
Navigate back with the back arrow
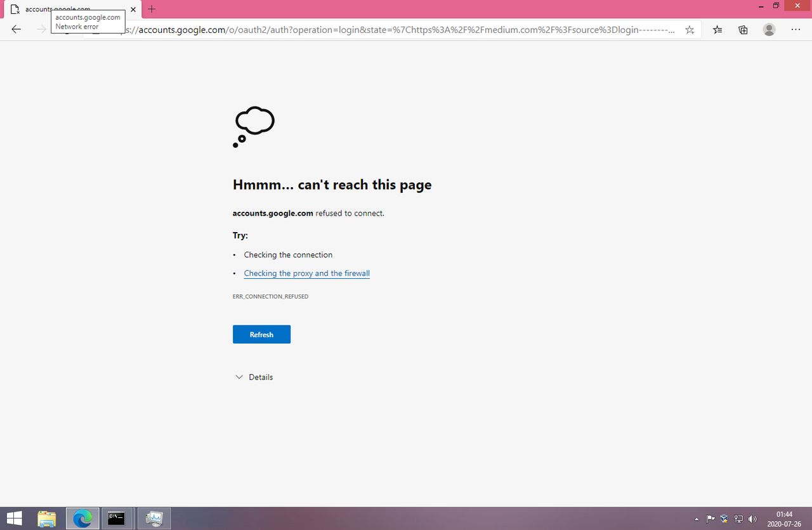(x=16, y=29)
